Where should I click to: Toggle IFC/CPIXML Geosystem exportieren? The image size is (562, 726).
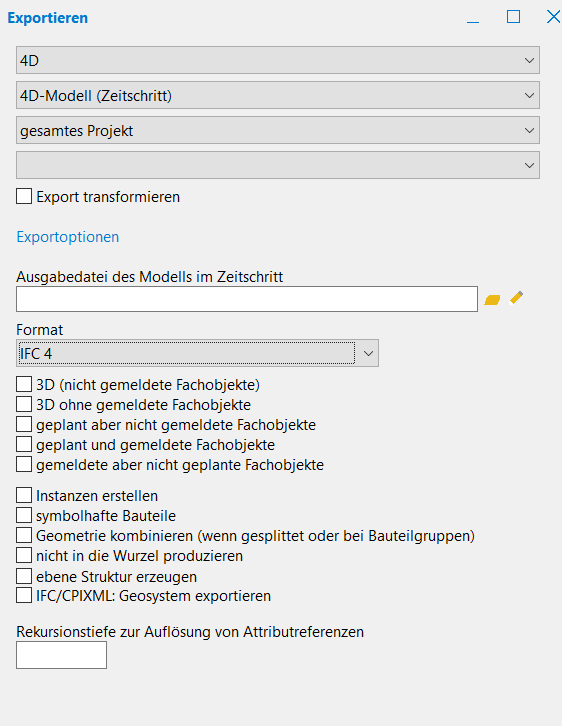coord(24,595)
